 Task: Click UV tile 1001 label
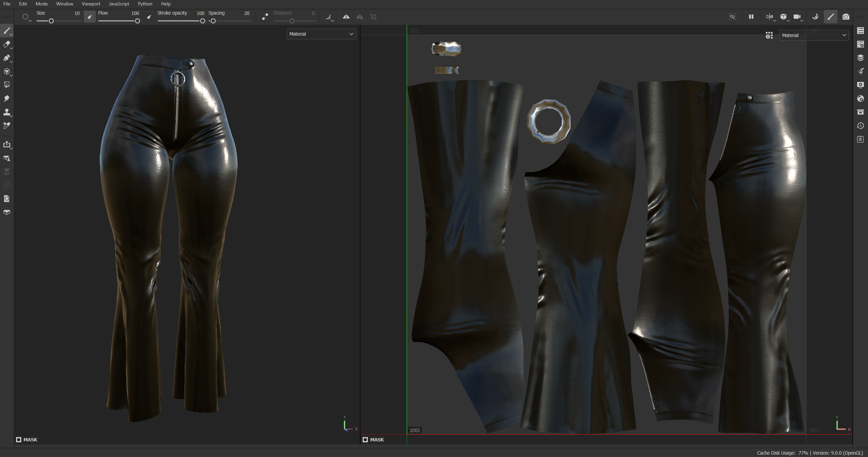click(x=414, y=430)
